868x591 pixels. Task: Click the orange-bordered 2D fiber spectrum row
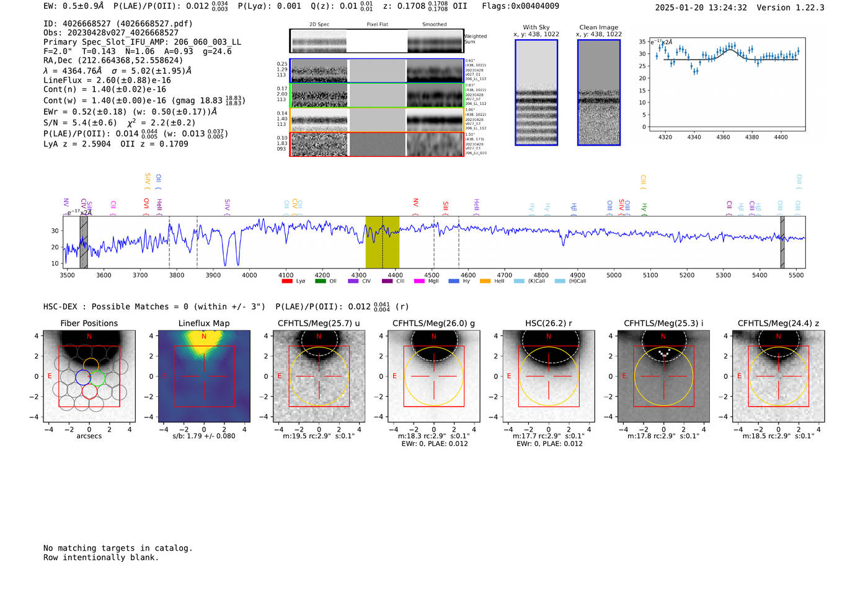pos(377,120)
